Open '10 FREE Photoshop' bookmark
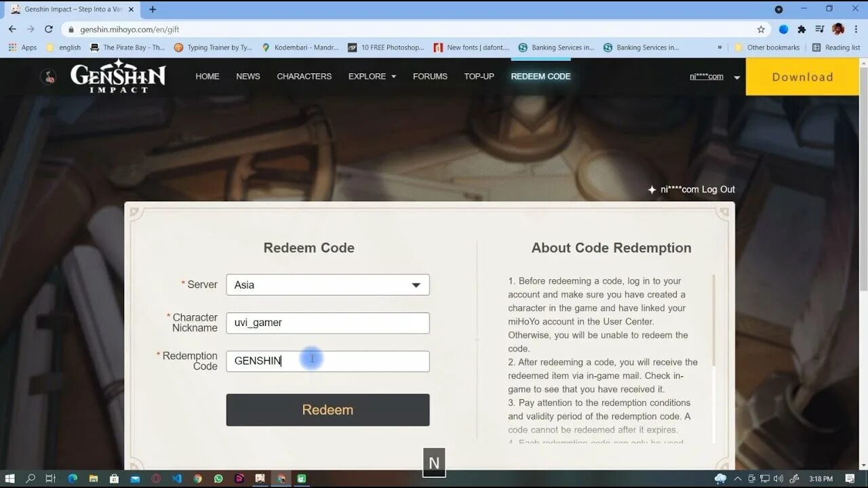868x488 pixels. pos(386,47)
